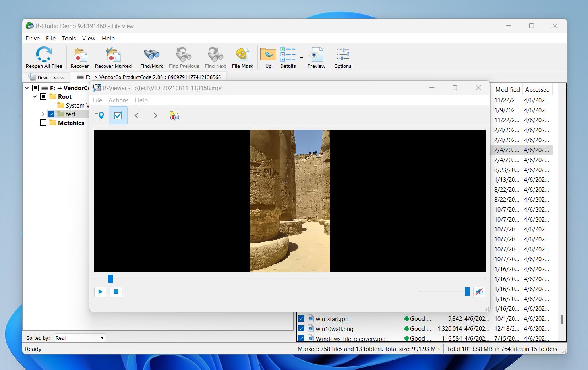Toggle checkbox for F: VendorCo drive
The image size is (588, 370).
coord(35,88)
